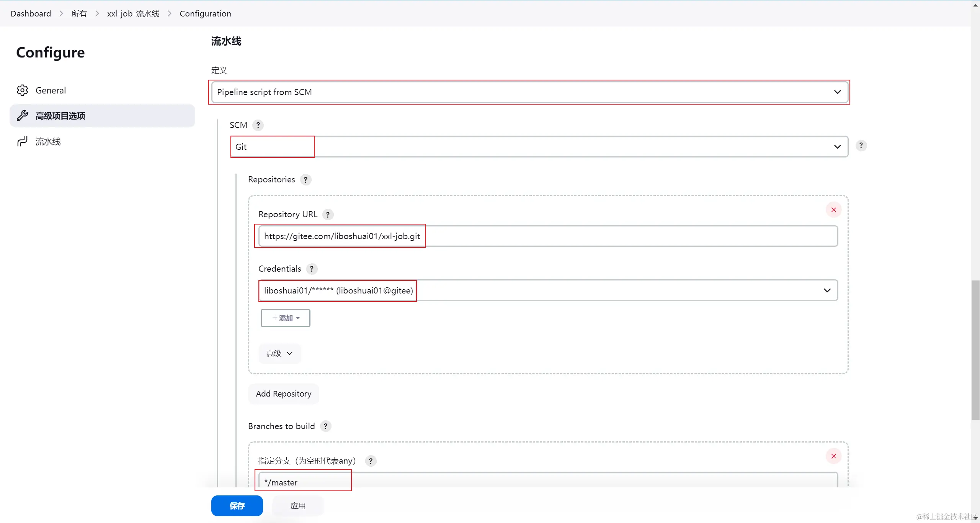The image size is (980, 523).
Task: Click the help icon beside Repositories
Action: click(x=305, y=180)
